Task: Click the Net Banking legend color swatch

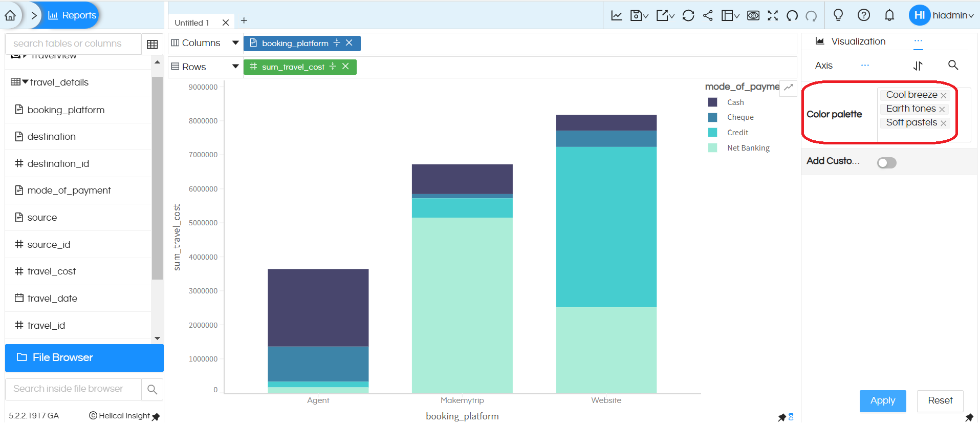Action: (x=712, y=148)
